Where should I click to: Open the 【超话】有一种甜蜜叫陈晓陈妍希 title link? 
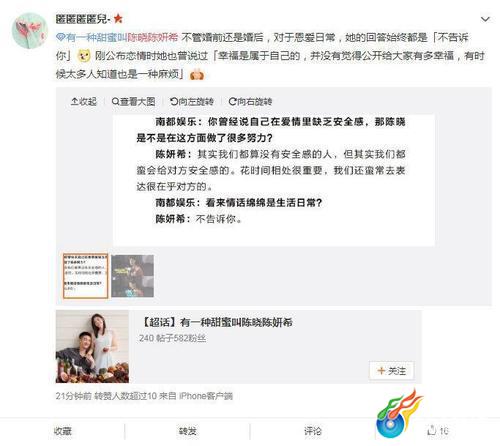point(217,322)
